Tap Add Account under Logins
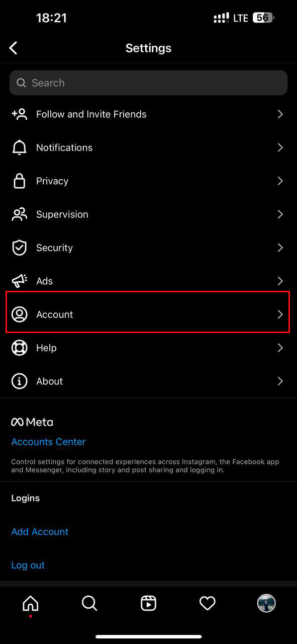The height and width of the screenshot is (644, 297). pos(39,531)
